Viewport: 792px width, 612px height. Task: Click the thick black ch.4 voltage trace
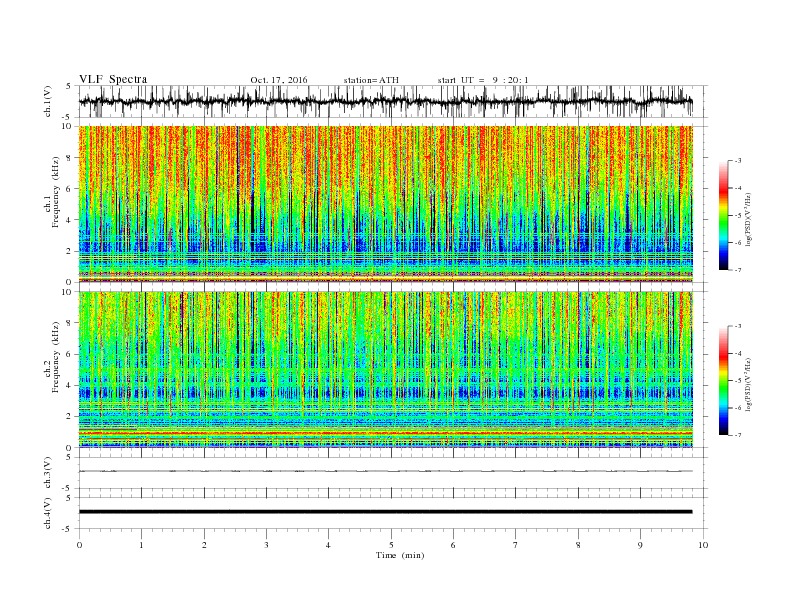point(386,512)
